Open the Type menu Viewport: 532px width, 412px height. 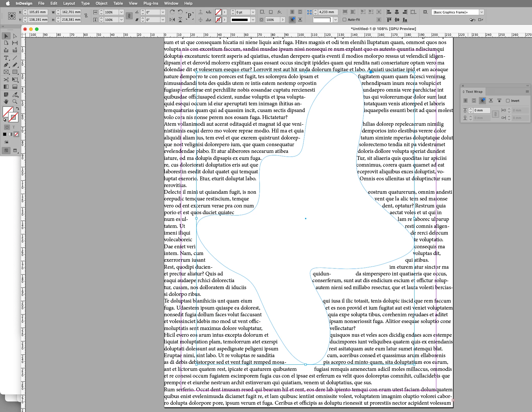pos(85,3)
